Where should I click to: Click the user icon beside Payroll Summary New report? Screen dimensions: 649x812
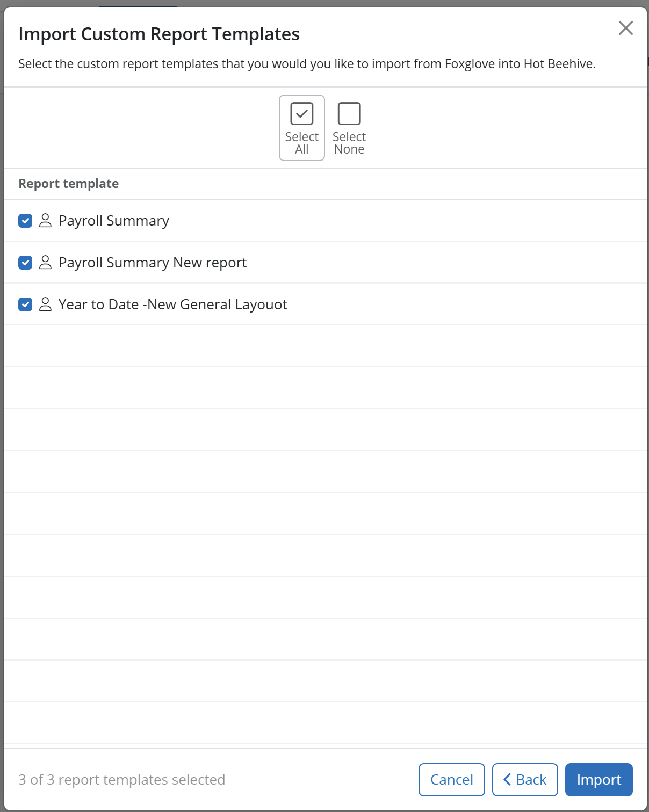(46, 263)
